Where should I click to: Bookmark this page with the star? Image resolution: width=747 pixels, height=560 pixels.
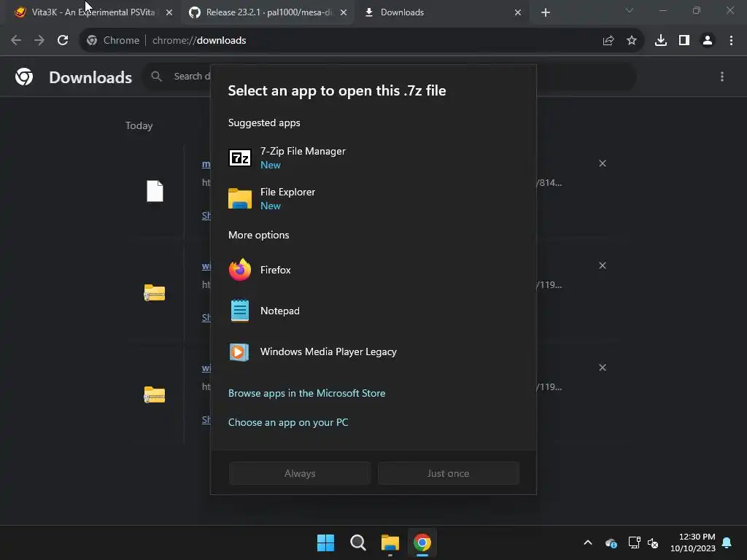pyautogui.click(x=632, y=41)
